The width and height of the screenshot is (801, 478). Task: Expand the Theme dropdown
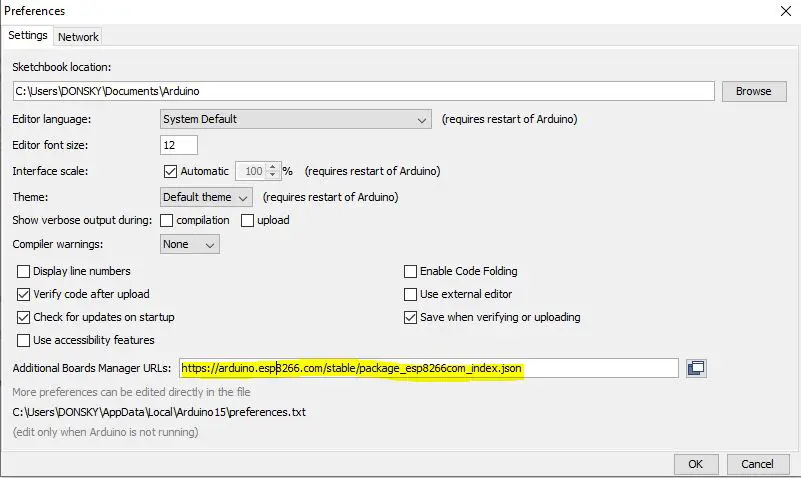[206, 197]
